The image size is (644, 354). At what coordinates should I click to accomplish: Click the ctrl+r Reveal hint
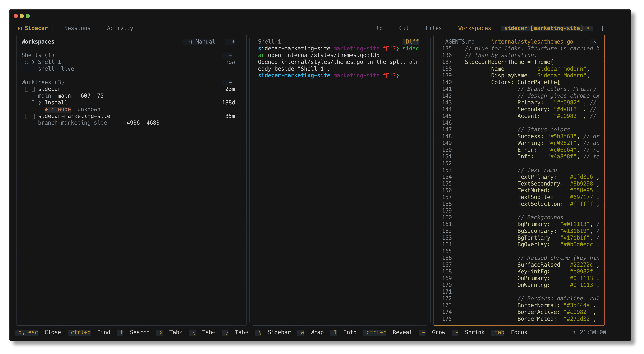(x=388, y=332)
